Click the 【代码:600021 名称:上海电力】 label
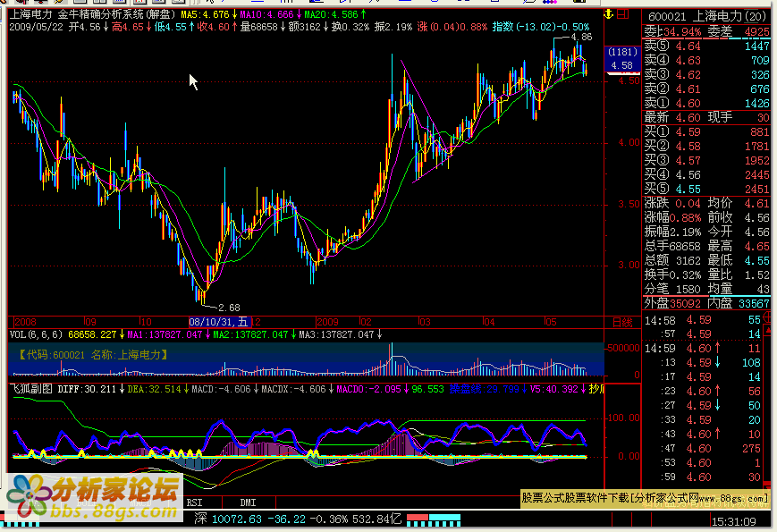Viewport: 777px width, 532px height. click(93, 355)
